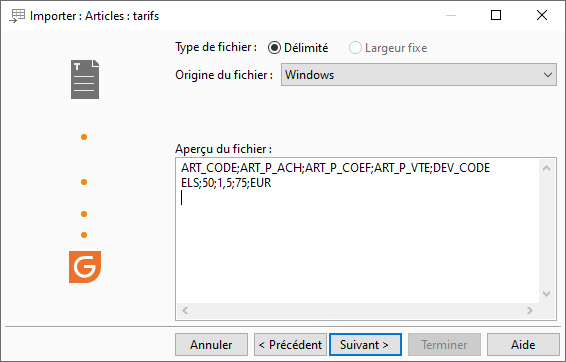Click the second orange step dot
The height and width of the screenshot is (362, 566).
pyautogui.click(x=84, y=182)
